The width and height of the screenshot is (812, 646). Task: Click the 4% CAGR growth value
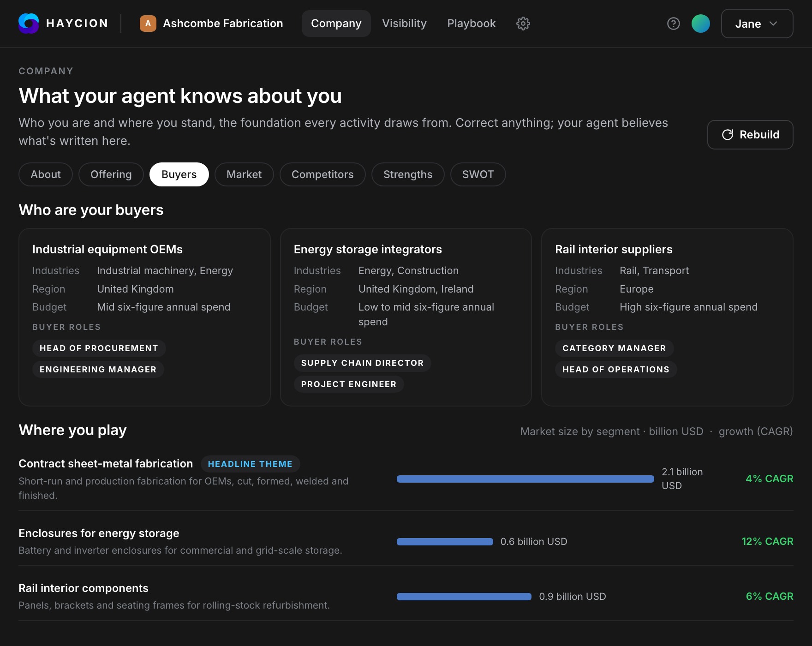[x=770, y=479]
